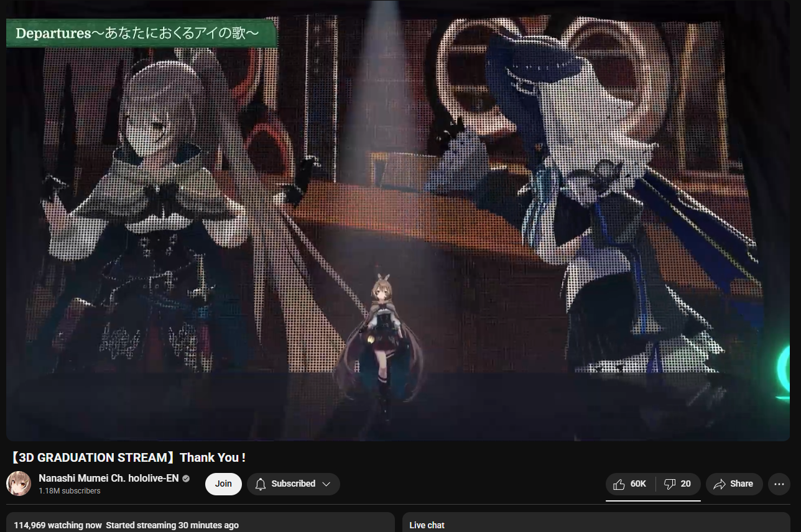Click the Live chat header
This screenshot has width=801, height=532.
427,525
